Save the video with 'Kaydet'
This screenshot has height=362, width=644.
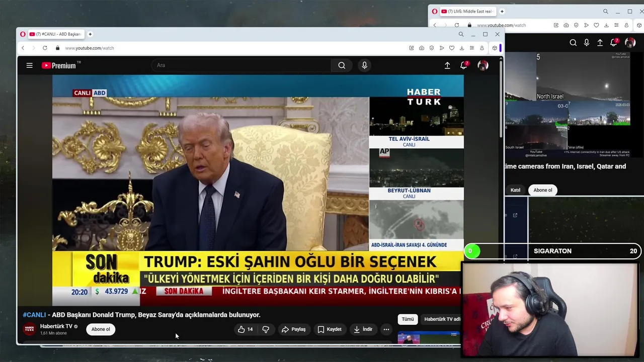click(x=330, y=329)
